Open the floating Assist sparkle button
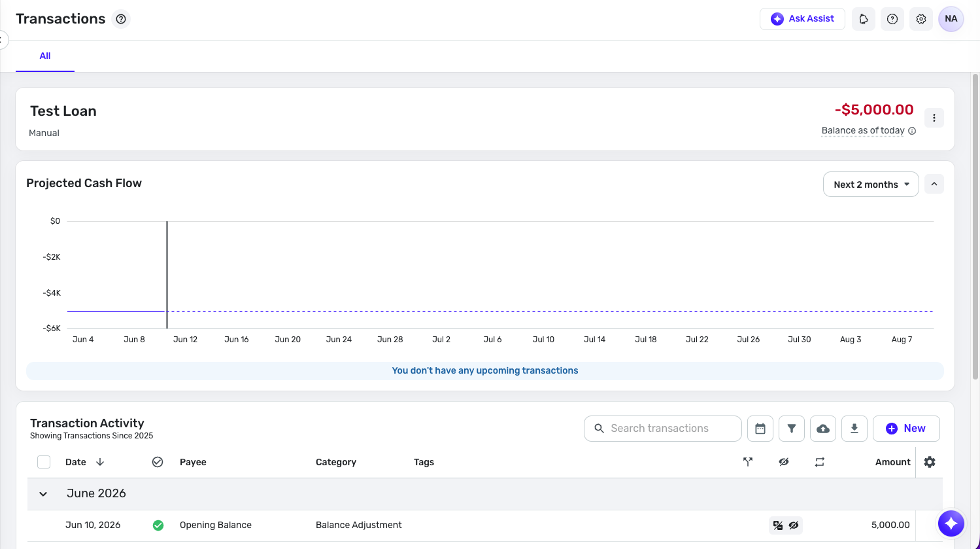This screenshot has width=980, height=549. coord(951,523)
